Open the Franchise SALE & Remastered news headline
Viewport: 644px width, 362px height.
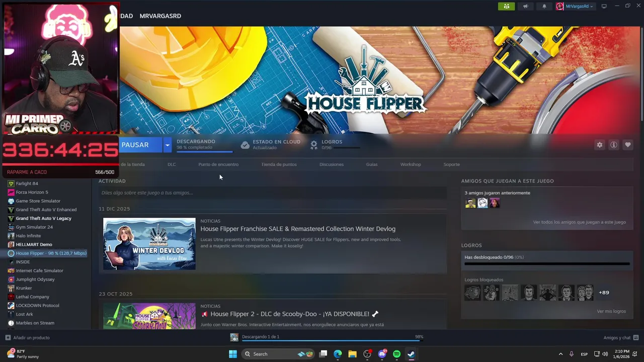[x=298, y=229]
